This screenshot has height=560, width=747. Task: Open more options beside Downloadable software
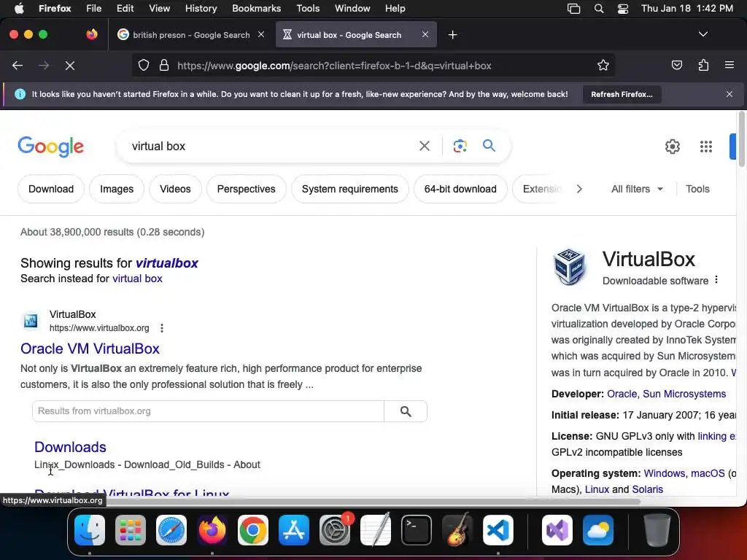tap(716, 281)
